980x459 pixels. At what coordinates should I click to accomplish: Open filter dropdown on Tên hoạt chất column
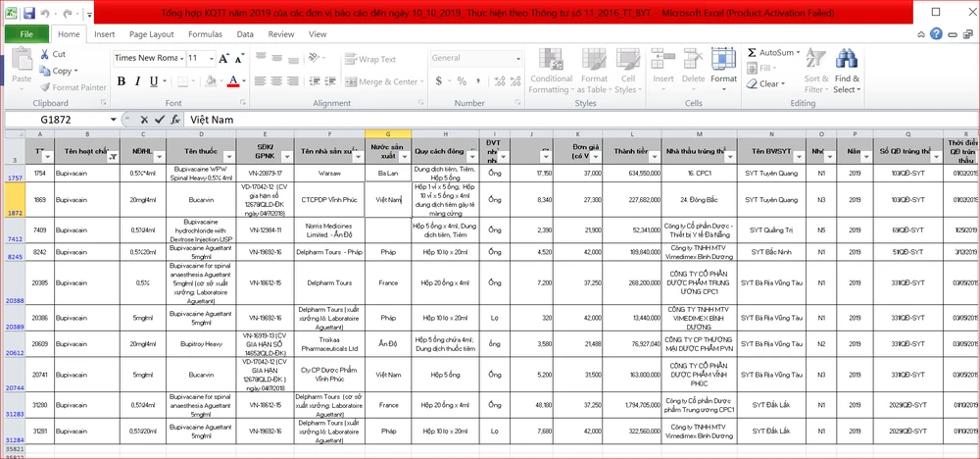pyautogui.click(x=114, y=156)
